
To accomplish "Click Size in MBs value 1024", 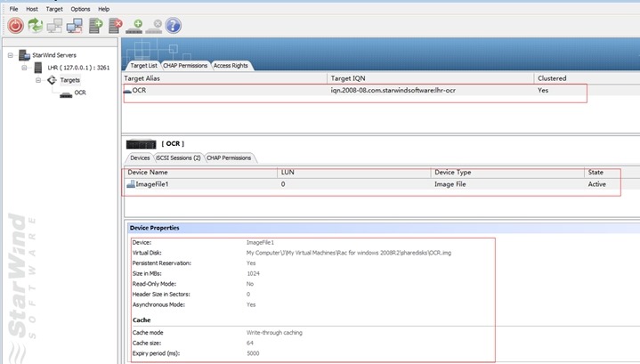I will (253, 273).
